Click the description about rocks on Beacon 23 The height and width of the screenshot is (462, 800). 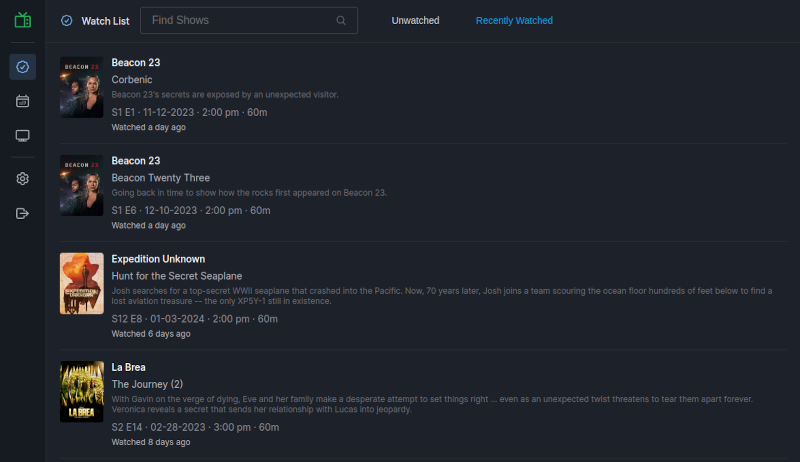pyautogui.click(x=249, y=193)
